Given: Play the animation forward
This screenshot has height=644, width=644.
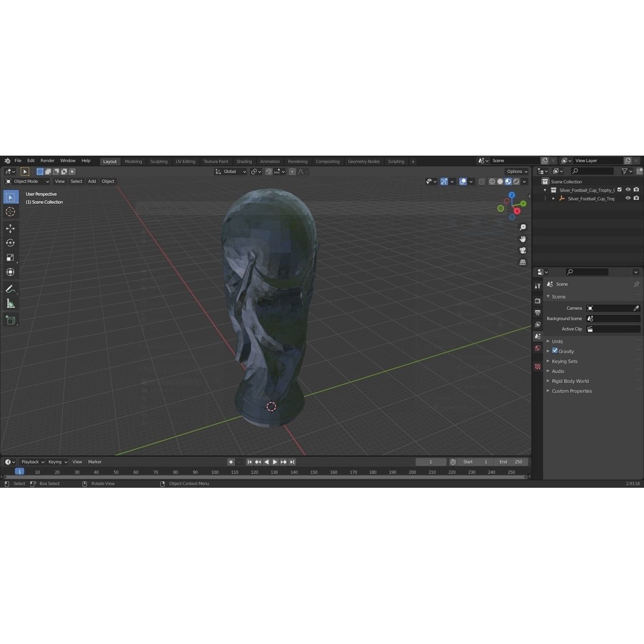Looking at the screenshot, I should [275, 462].
